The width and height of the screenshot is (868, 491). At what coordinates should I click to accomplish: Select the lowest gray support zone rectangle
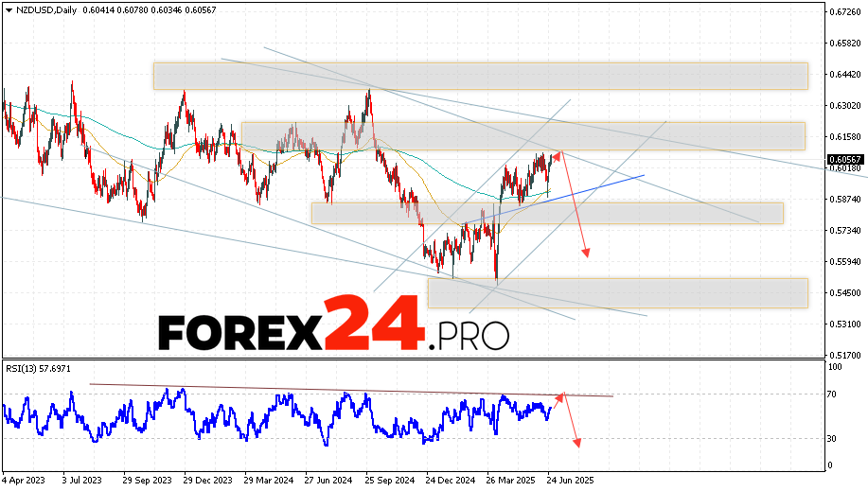[x=617, y=292]
